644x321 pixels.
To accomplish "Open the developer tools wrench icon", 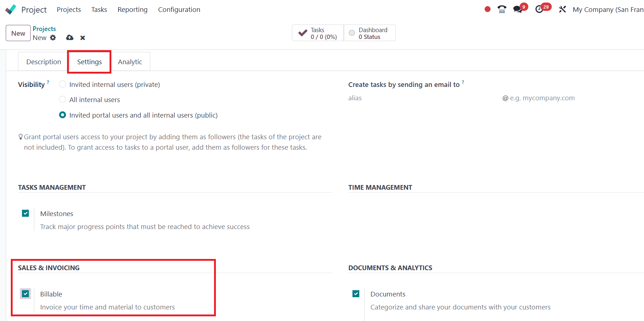I will [x=562, y=9].
